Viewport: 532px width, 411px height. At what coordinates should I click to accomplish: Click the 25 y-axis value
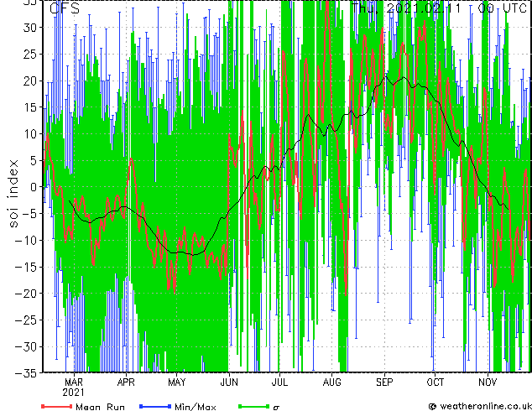[x=31, y=55]
